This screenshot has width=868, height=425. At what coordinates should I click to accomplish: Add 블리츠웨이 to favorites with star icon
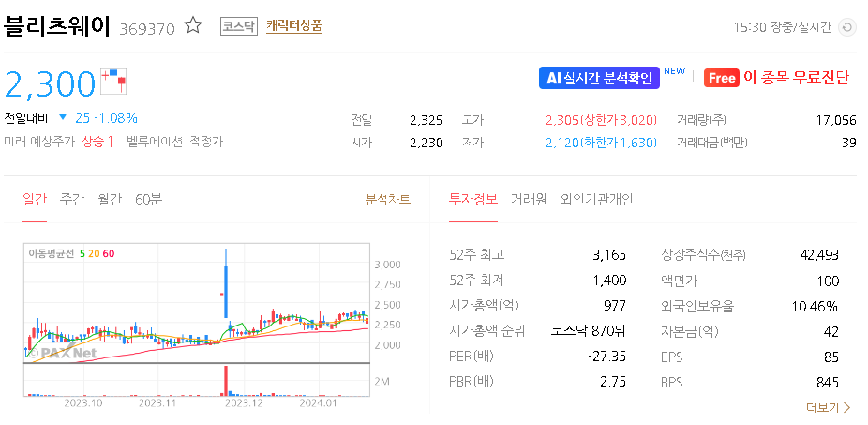(x=193, y=25)
